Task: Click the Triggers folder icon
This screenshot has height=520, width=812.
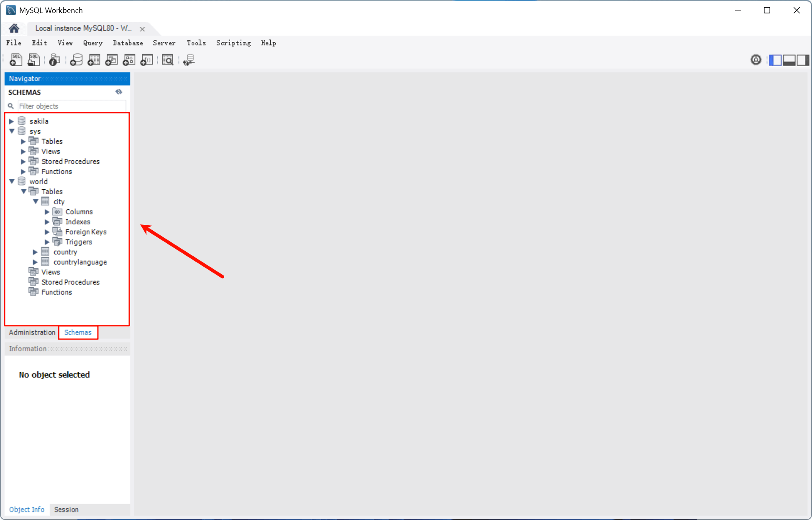Action: 58,242
